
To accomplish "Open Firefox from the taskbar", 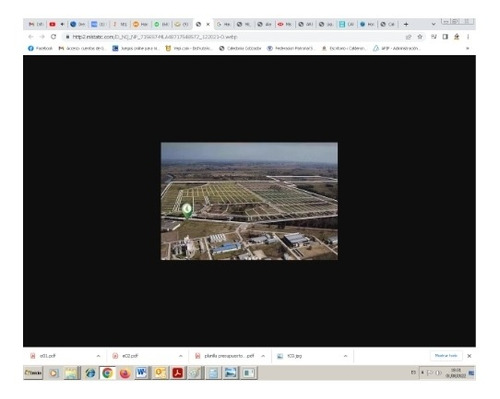I will (125, 373).
